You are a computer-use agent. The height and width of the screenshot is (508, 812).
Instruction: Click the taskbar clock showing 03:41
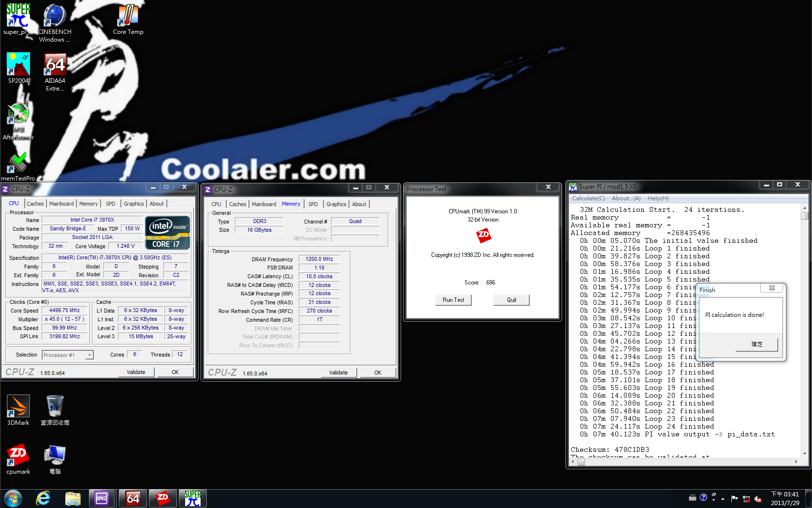point(785,498)
